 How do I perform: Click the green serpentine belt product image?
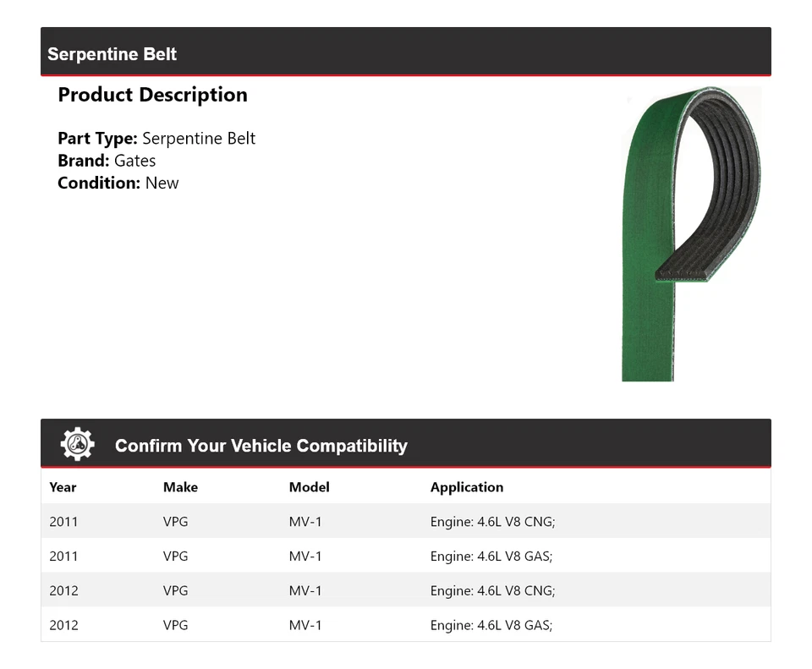point(691,233)
